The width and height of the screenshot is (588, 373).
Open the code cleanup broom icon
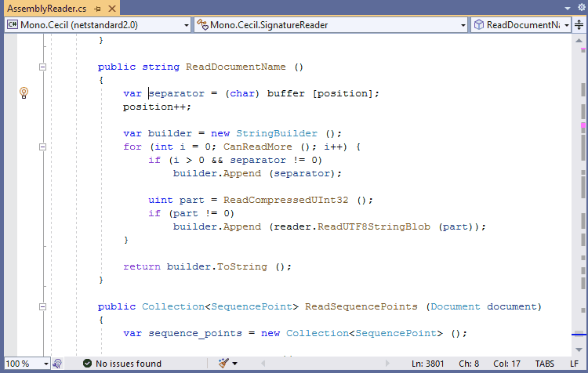point(223,363)
